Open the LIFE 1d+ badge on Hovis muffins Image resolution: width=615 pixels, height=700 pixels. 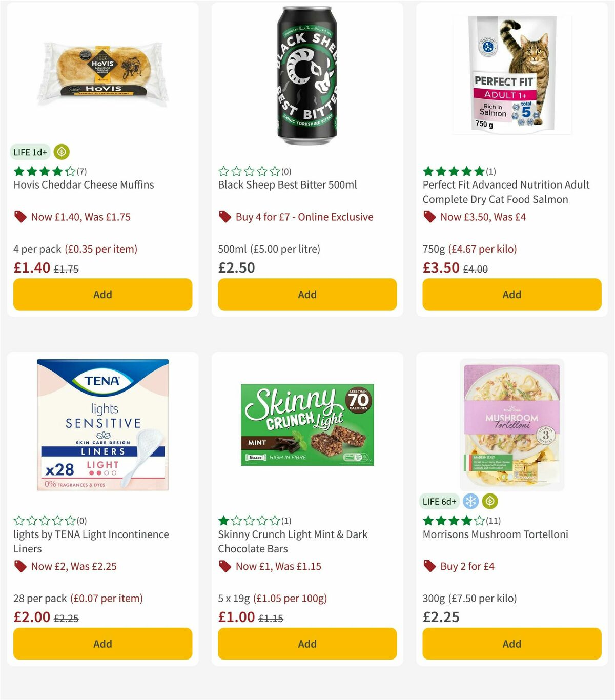click(30, 152)
